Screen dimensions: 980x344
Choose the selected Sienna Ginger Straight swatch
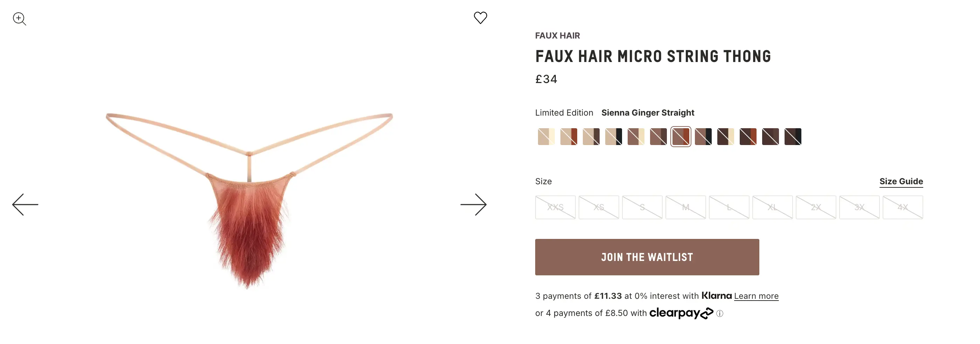click(x=681, y=137)
